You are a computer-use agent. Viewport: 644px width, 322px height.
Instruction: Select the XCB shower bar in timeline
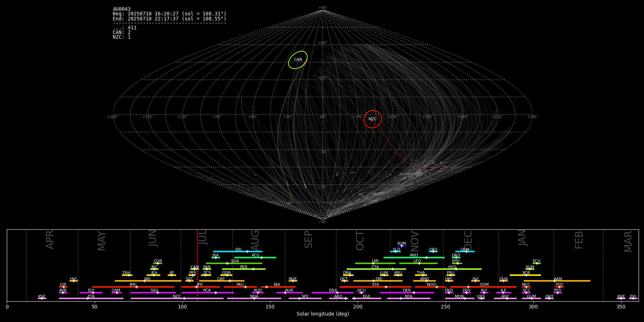525,275
